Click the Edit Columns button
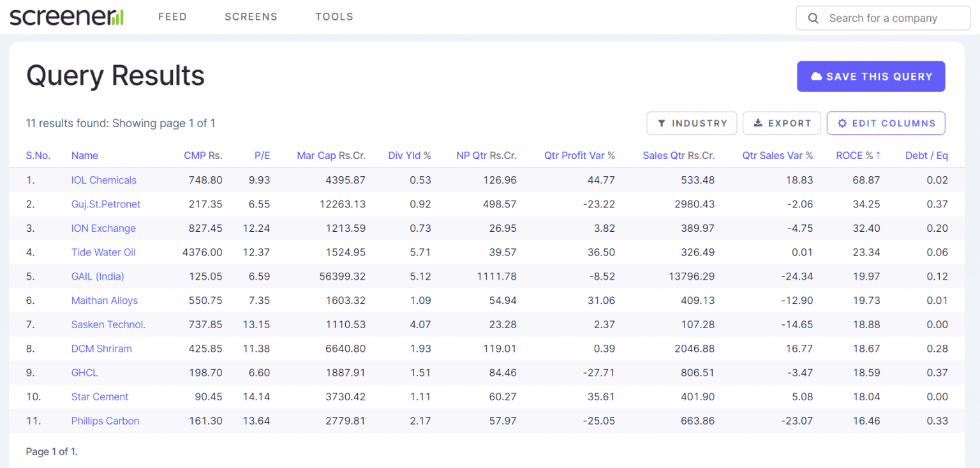This screenshot has height=468, width=980. 886,123
